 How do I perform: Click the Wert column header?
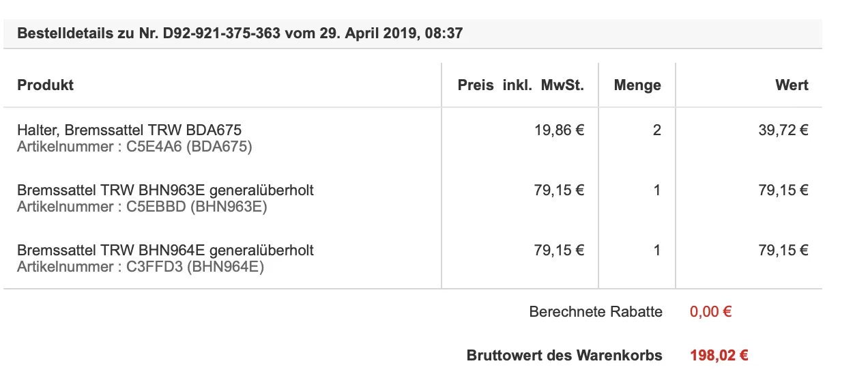point(792,85)
